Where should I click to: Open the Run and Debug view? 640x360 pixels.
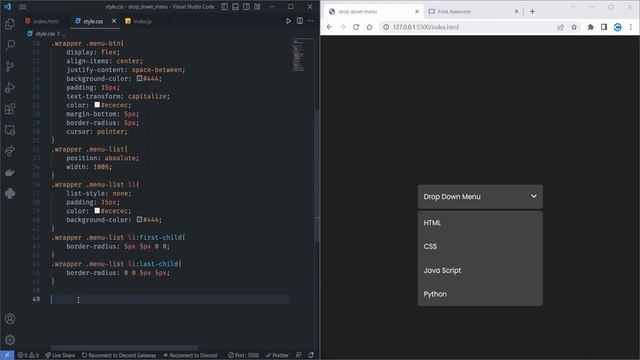click(10, 87)
